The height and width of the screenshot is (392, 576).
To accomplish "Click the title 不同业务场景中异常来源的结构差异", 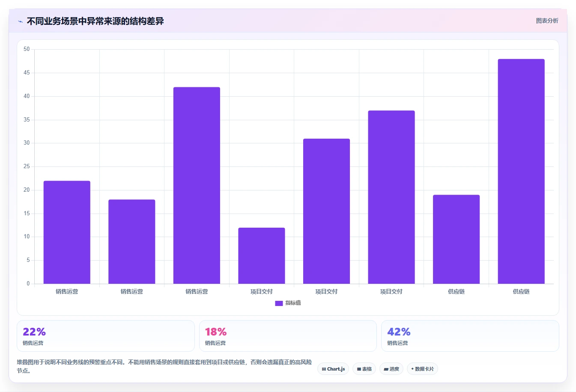I will (x=96, y=21).
